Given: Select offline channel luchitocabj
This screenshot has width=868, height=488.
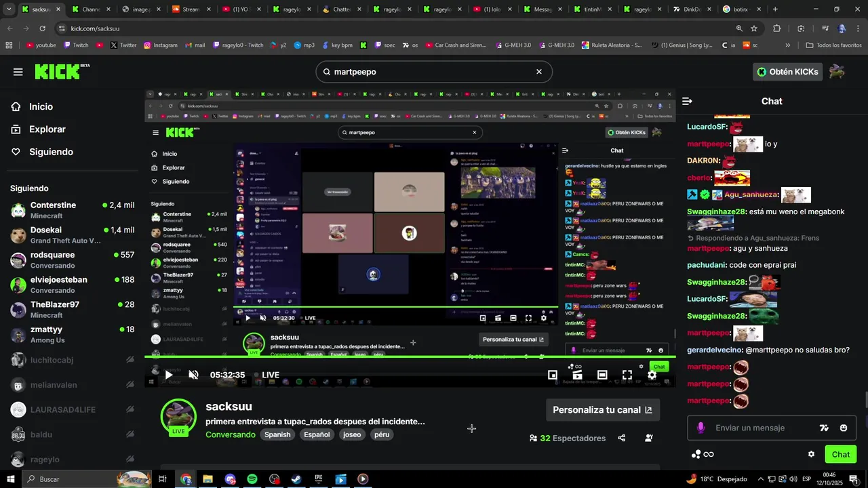Looking at the screenshot, I should coord(72,360).
